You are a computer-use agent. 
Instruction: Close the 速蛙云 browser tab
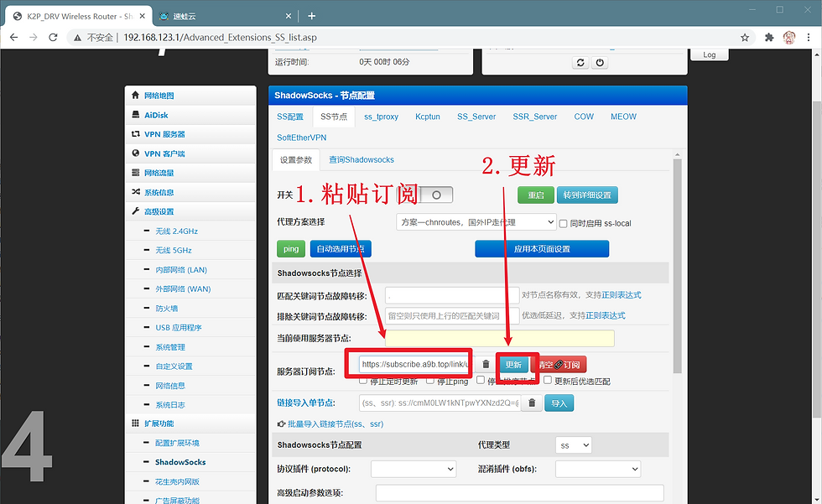tap(289, 16)
